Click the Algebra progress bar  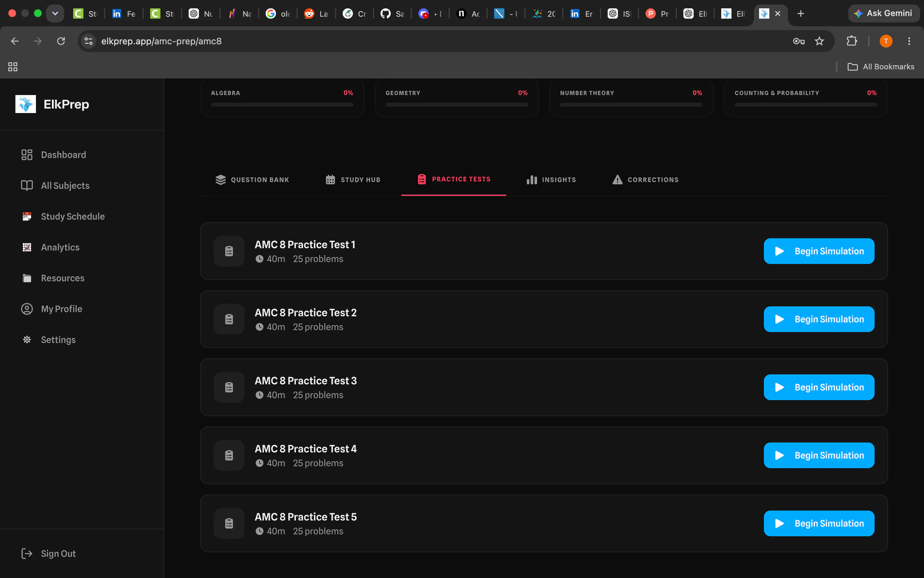coord(282,105)
